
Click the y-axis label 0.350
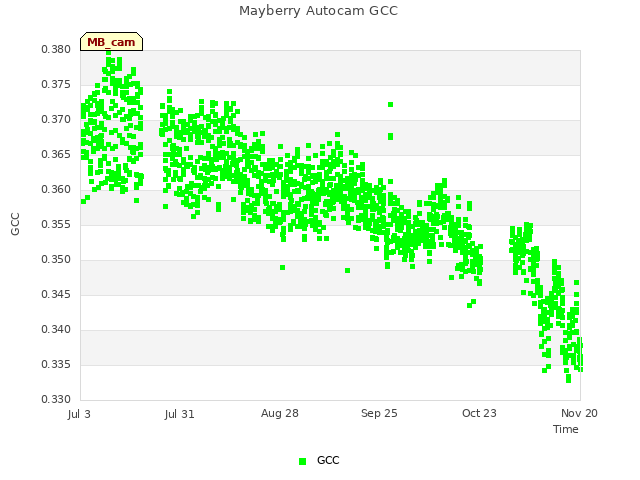point(56,260)
